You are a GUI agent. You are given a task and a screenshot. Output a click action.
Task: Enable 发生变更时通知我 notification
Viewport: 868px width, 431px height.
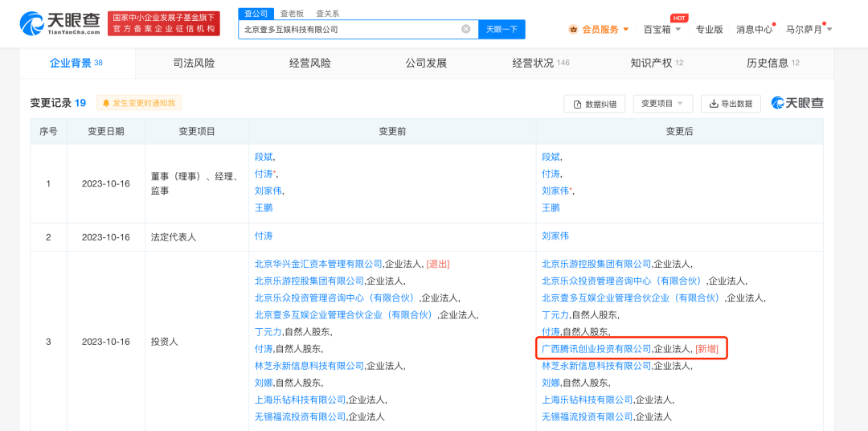139,103
